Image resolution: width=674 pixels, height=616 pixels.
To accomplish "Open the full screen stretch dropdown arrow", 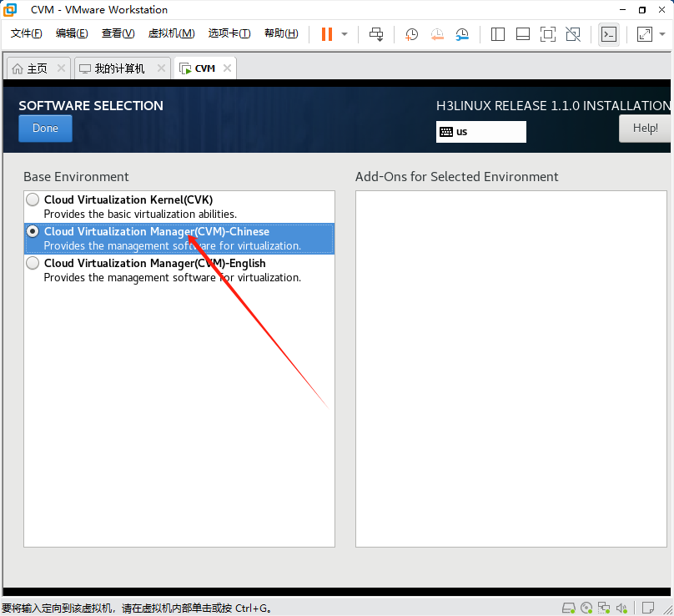I will [659, 34].
